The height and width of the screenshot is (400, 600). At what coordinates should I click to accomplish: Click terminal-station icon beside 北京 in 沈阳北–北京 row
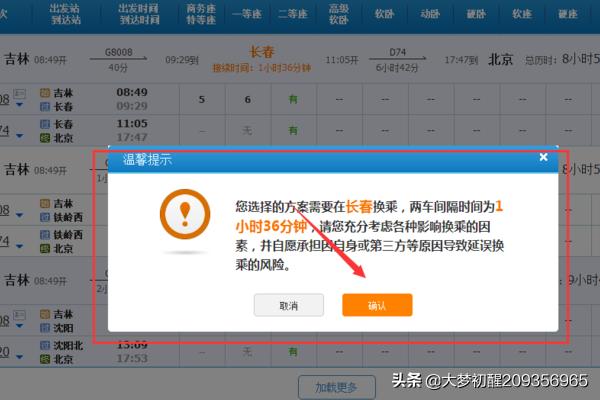(x=45, y=359)
